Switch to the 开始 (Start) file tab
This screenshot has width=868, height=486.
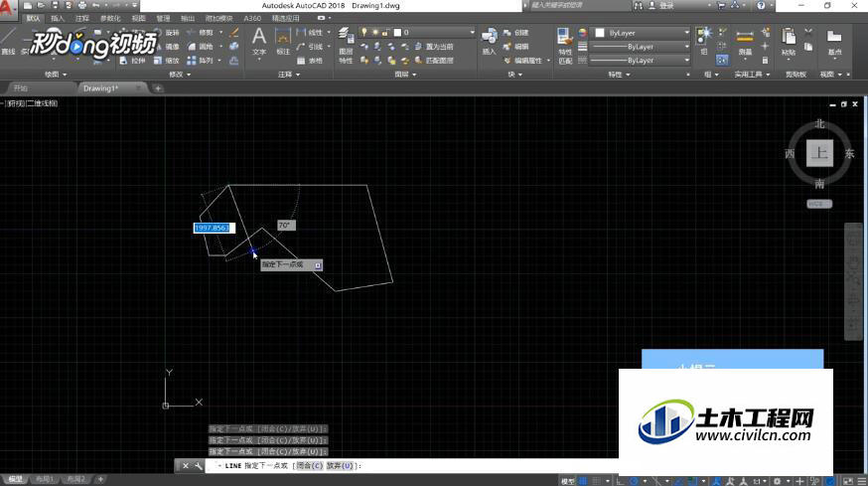(21, 88)
